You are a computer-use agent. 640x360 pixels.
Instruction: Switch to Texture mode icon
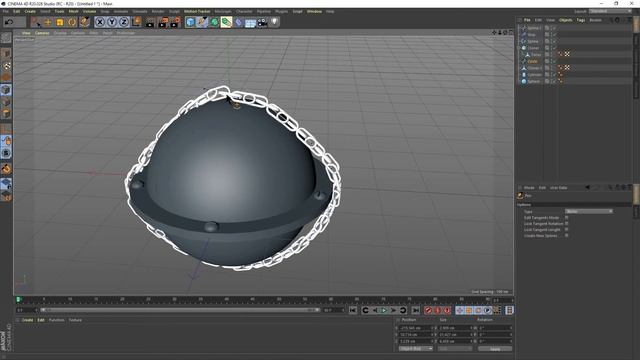click(x=6, y=66)
